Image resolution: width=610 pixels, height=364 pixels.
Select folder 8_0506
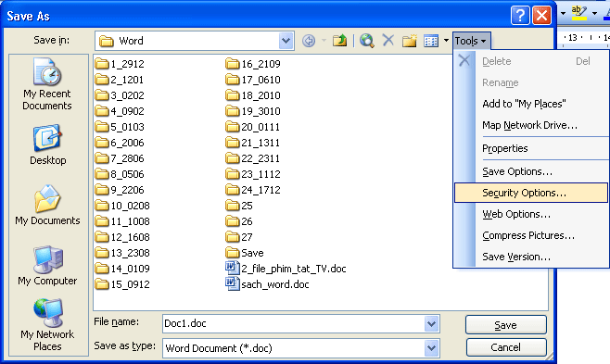120,174
